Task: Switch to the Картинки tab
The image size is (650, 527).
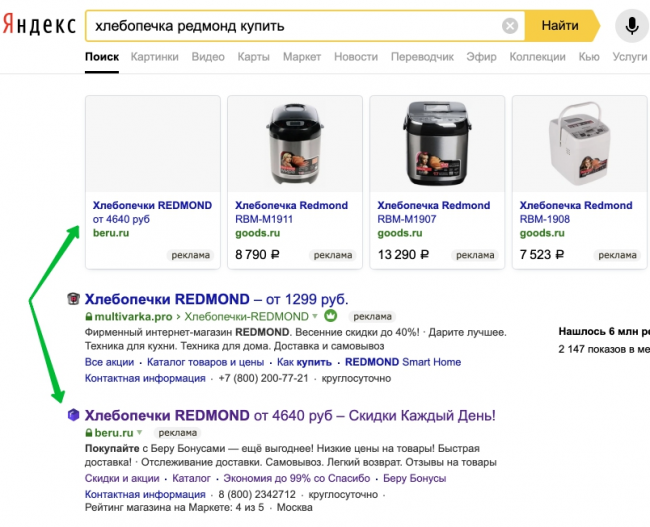Action: pos(154,57)
